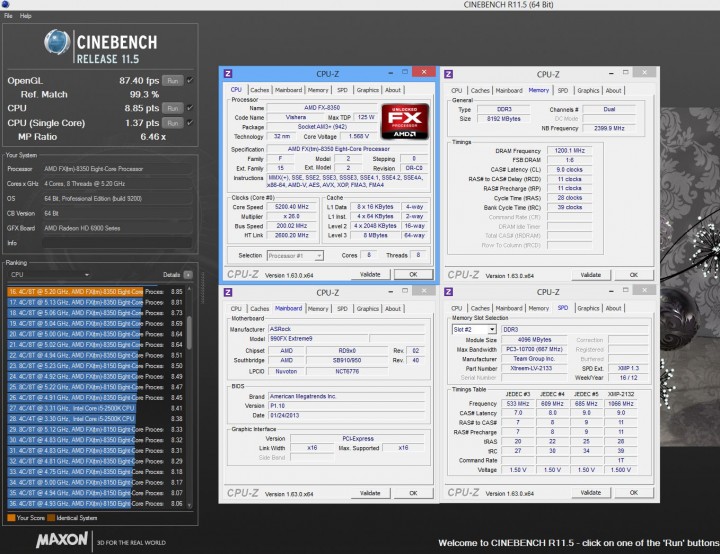The height and width of the screenshot is (554, 720).
Task: Click OK in the Memory window
Action: [634, 275]
